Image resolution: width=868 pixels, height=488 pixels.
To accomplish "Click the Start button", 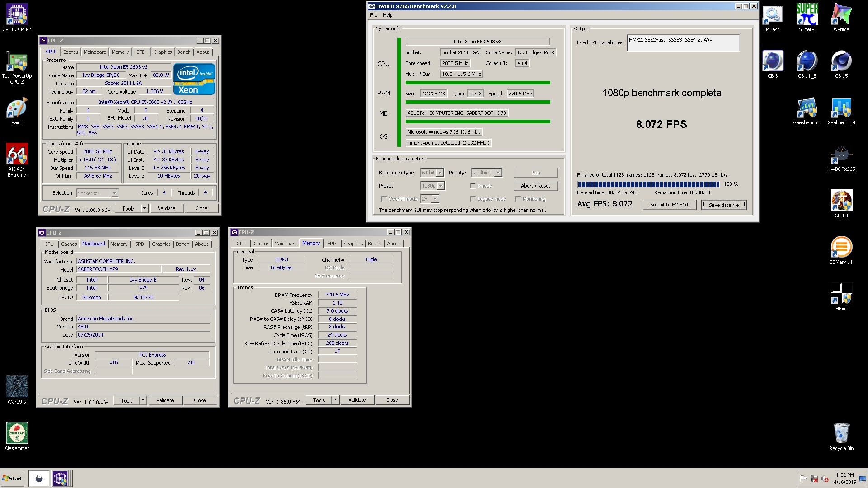I will (12, 478).
